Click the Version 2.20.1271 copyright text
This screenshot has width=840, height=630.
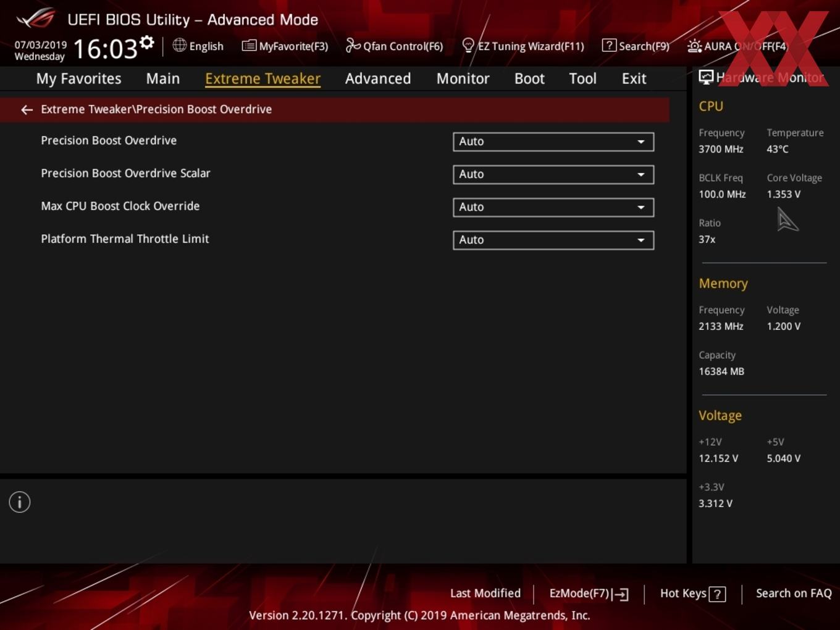click(419, 616)
